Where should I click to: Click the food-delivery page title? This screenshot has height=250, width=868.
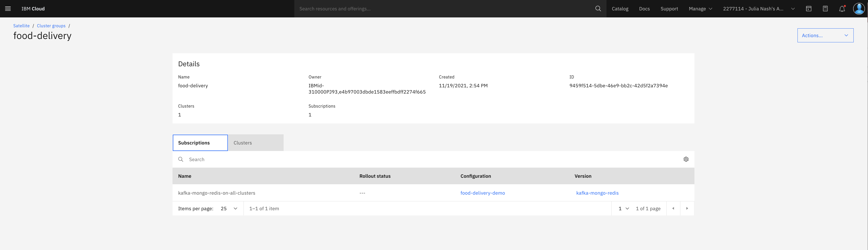(42, 36)
